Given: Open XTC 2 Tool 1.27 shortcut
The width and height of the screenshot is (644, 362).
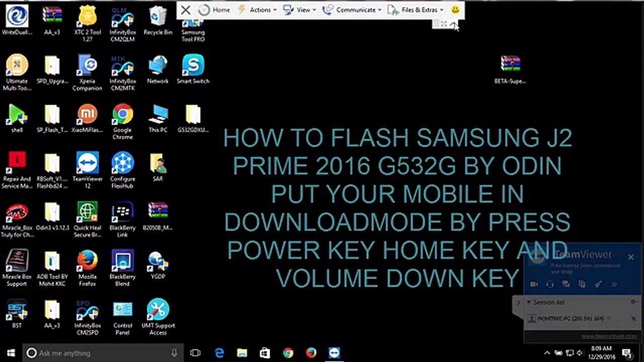Looking at the screenshot, I should pos(87,24).
